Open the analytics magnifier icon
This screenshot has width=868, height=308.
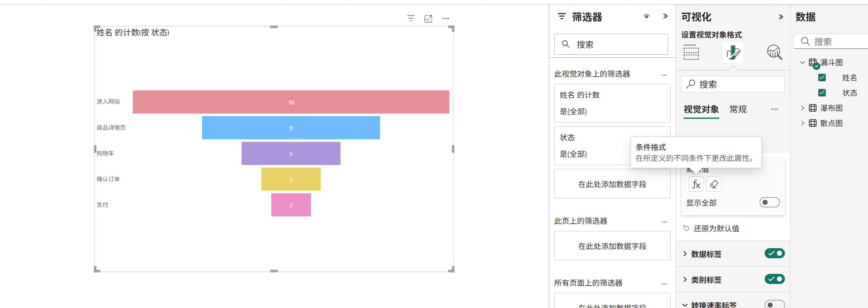tap(774, 52)
